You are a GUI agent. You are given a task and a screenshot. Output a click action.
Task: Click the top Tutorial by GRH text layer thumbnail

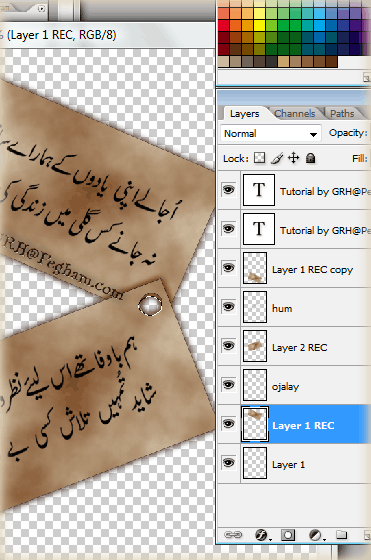pos(259,190)
